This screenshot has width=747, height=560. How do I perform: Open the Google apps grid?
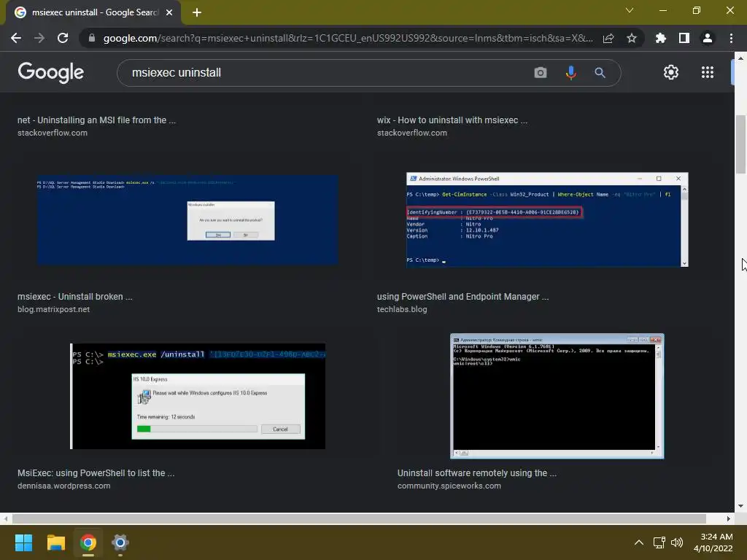708,72
